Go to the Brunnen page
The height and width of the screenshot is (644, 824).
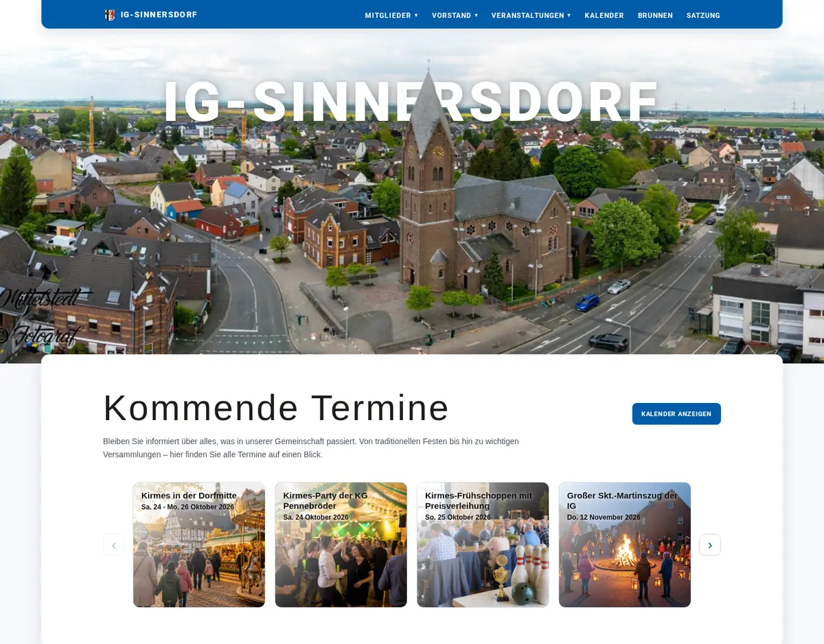(x=655, y=15)
